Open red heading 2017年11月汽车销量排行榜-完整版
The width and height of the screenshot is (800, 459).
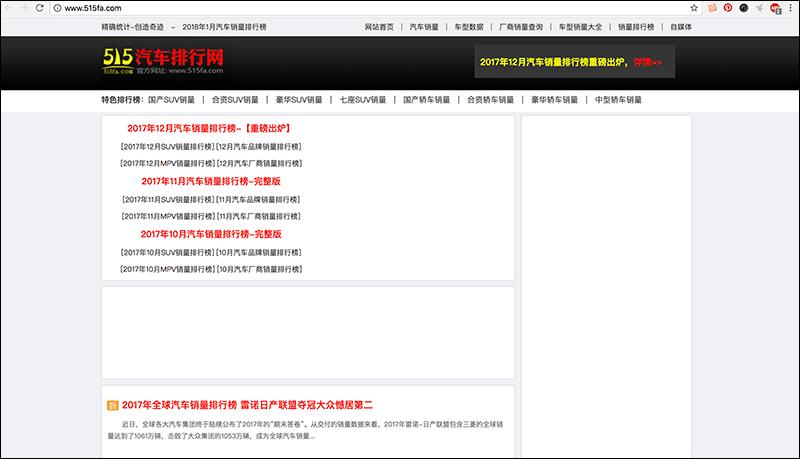pyautogui.click(x=211, y=182)
